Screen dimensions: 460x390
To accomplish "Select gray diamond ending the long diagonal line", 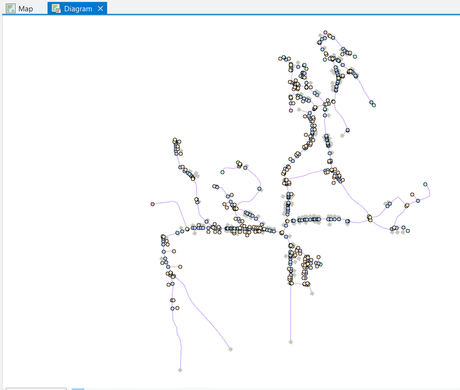I will pyautogui.click(x=230, y=349).
